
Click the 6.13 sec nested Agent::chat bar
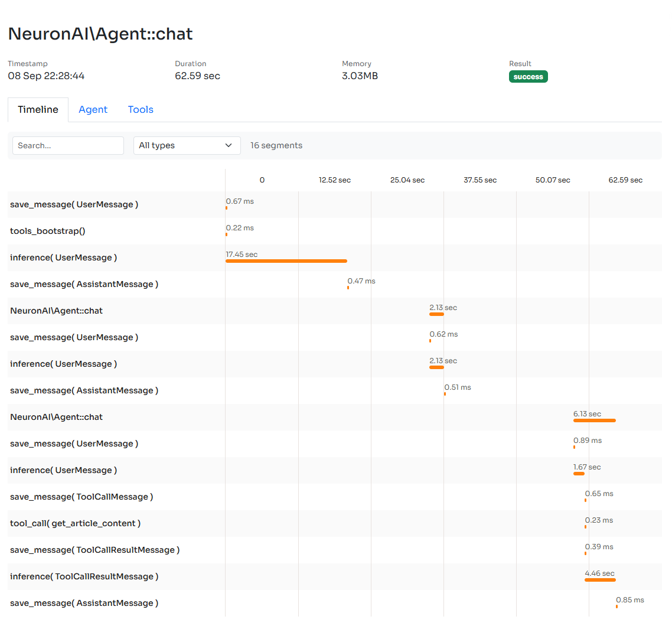tap(594, 420)
